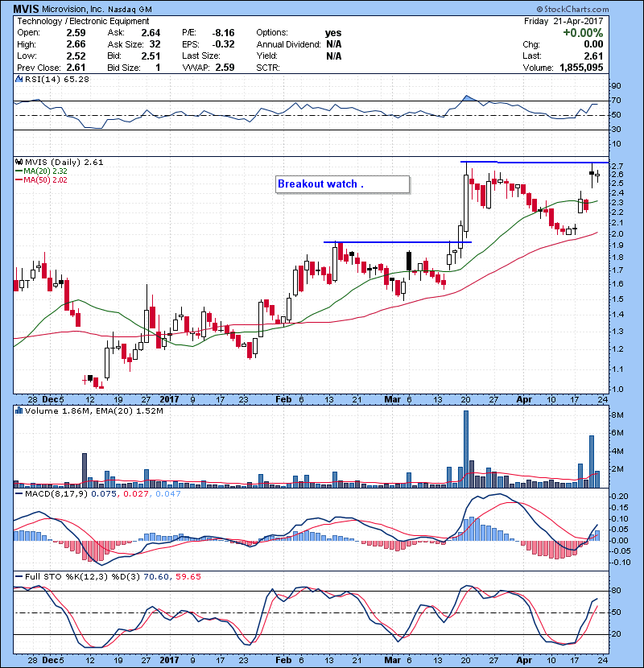This screenshot has height=668, width=644.
Task: Click the Yield N/A value
Action: 334,56
